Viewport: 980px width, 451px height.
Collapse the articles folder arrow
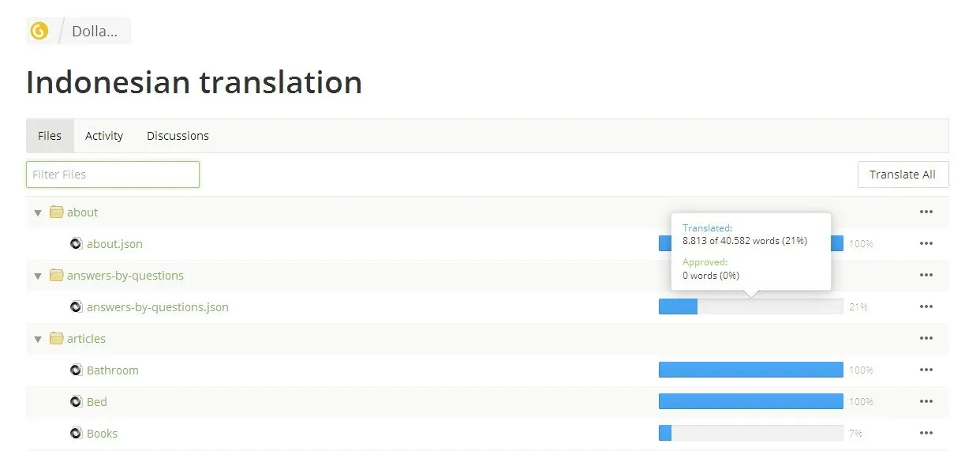38,339
